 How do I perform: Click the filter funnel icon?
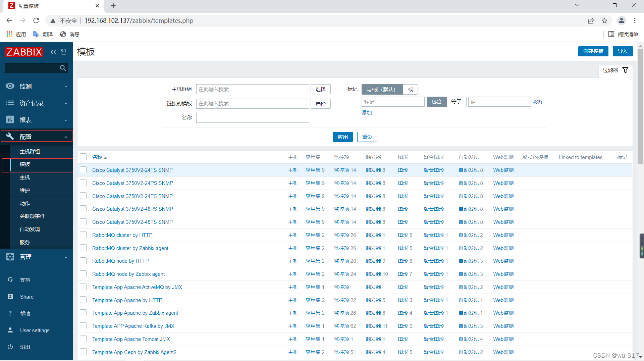625,70
